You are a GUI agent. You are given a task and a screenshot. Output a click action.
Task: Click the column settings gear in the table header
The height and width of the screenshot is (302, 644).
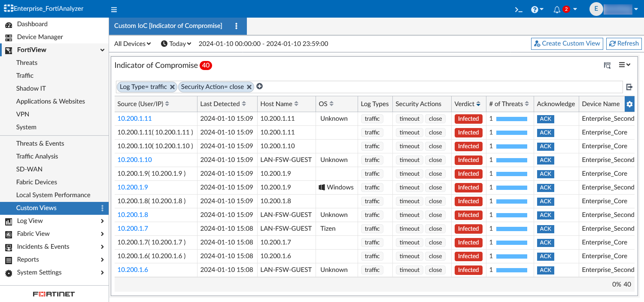pos(629,104)
